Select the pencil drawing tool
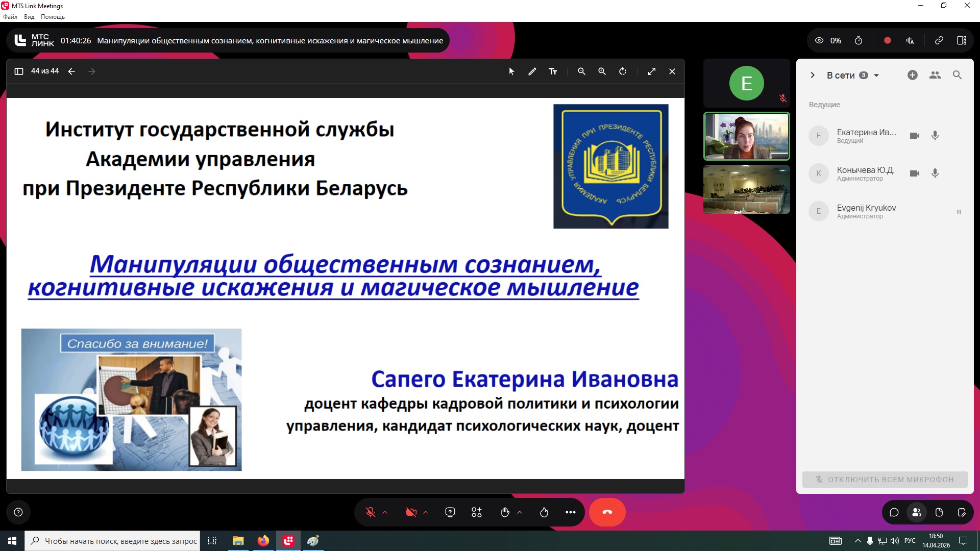980x551 pixels. [532, 71]
